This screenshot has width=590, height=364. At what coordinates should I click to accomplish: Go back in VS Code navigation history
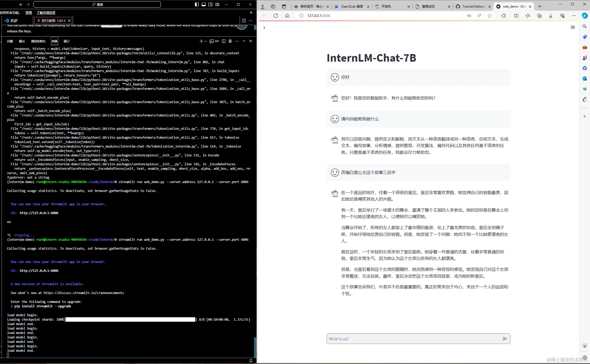click(x=21, y=4)
